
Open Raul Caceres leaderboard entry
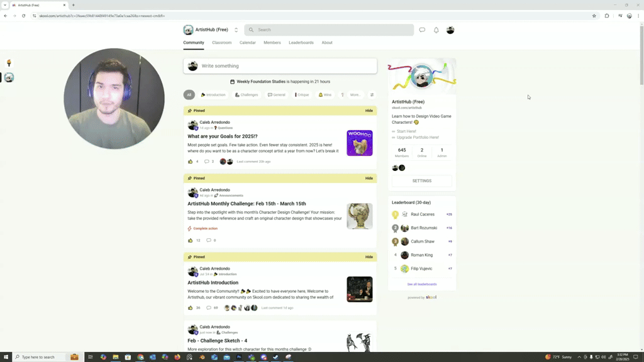click(x=423, y=214)
